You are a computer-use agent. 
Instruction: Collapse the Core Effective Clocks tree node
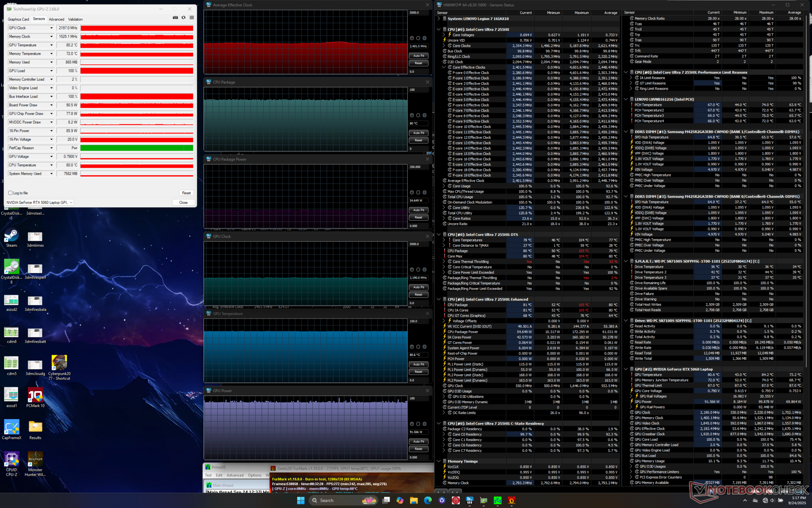444,67
